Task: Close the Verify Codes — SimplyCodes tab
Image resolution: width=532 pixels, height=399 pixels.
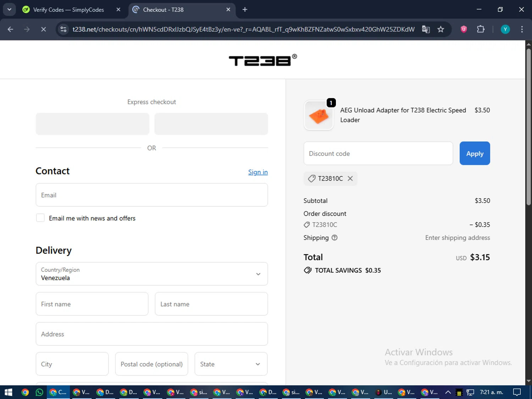Action: pos(118,10)
